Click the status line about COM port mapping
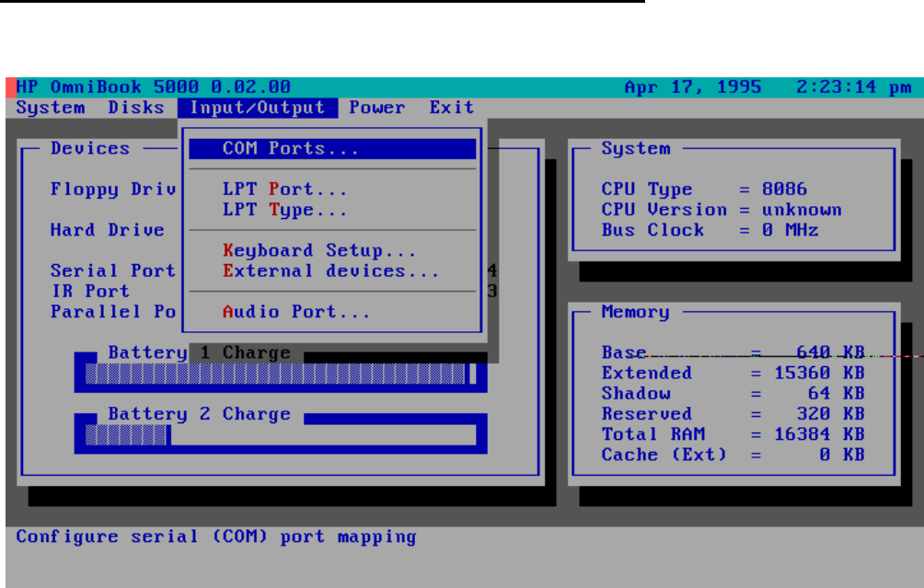 click(216, 536)
